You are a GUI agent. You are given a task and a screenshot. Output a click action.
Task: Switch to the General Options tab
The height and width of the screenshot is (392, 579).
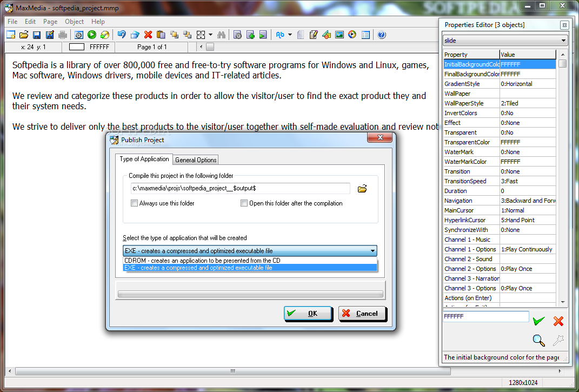196,160
